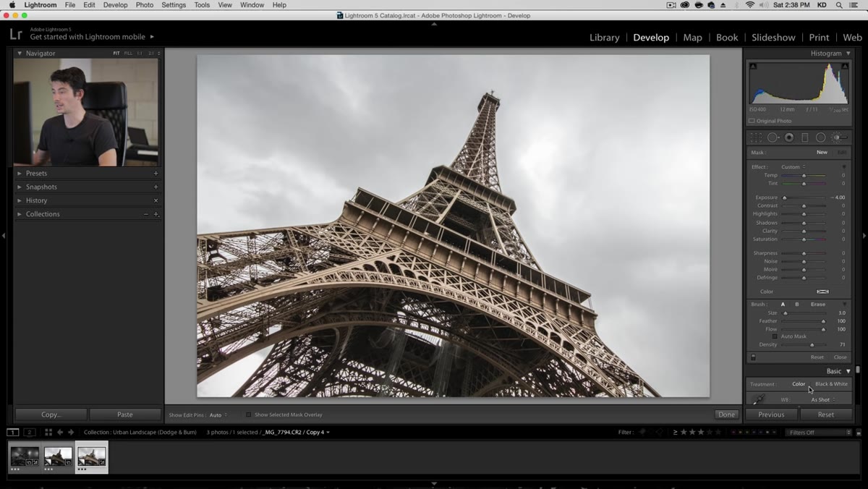Collapse the Histogram panel
The width and height of the screenshot is (868, 489).
click(x=848, y=54)
